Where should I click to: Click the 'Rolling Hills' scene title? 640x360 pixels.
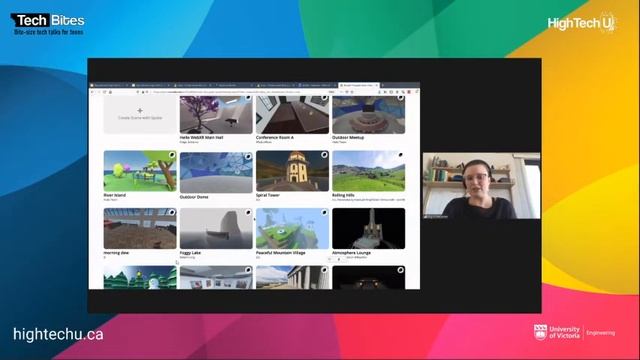343,195
